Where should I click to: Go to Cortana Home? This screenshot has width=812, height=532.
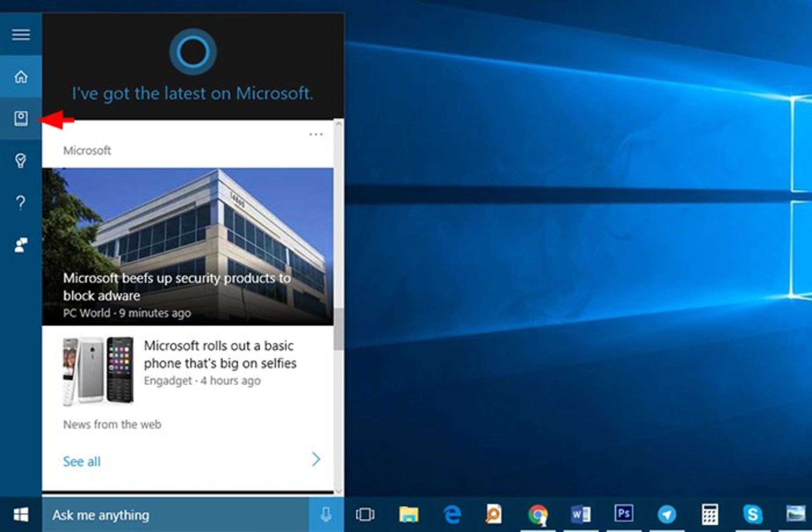coord(21,77)
